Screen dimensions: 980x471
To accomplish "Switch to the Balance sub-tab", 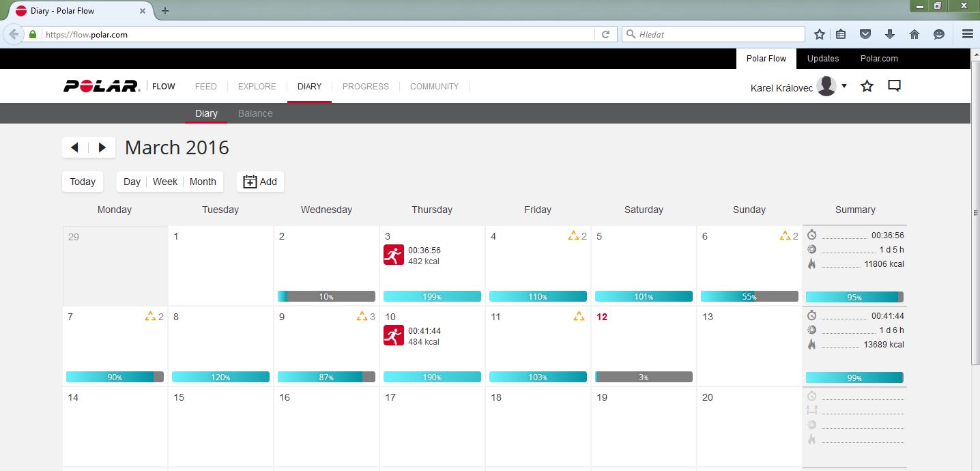I will tap(255, 113).
